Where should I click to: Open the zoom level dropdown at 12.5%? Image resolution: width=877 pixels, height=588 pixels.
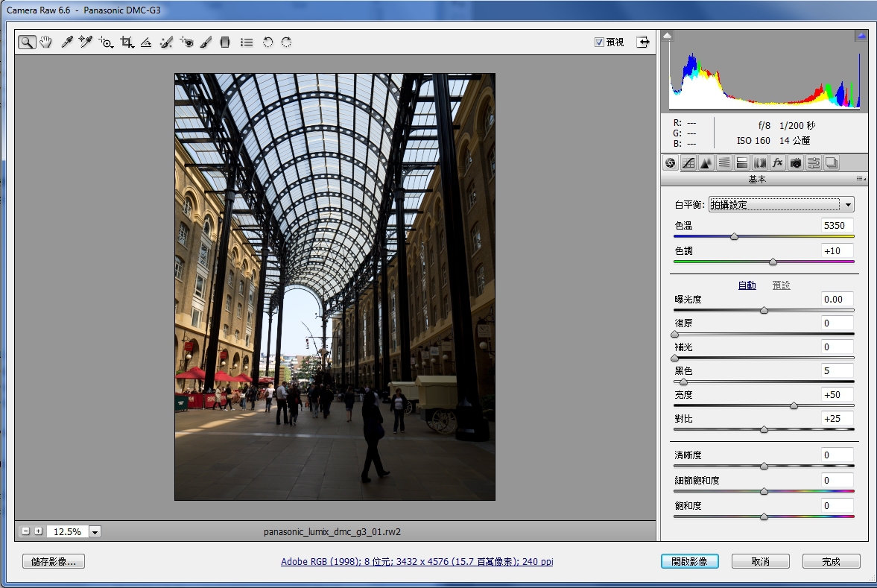(95, 531)
